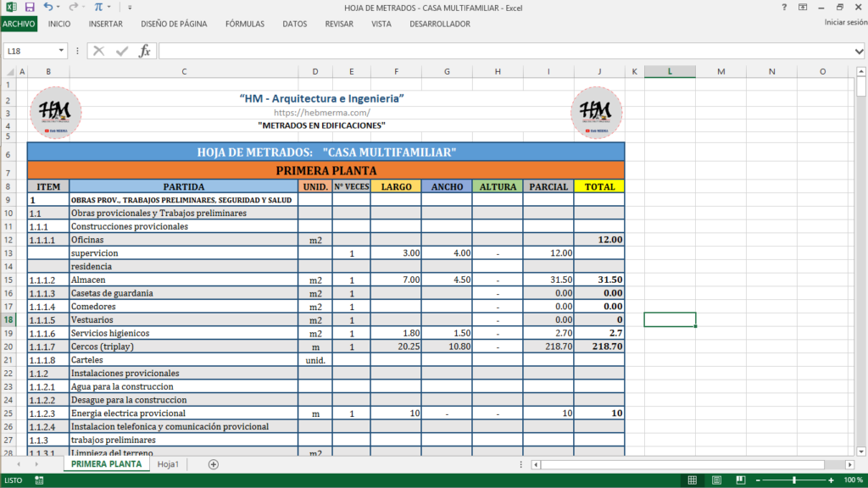Open the FÓRMULAS ribbon tab
Screen dimensions: 868x488
[x=245, y=24]
